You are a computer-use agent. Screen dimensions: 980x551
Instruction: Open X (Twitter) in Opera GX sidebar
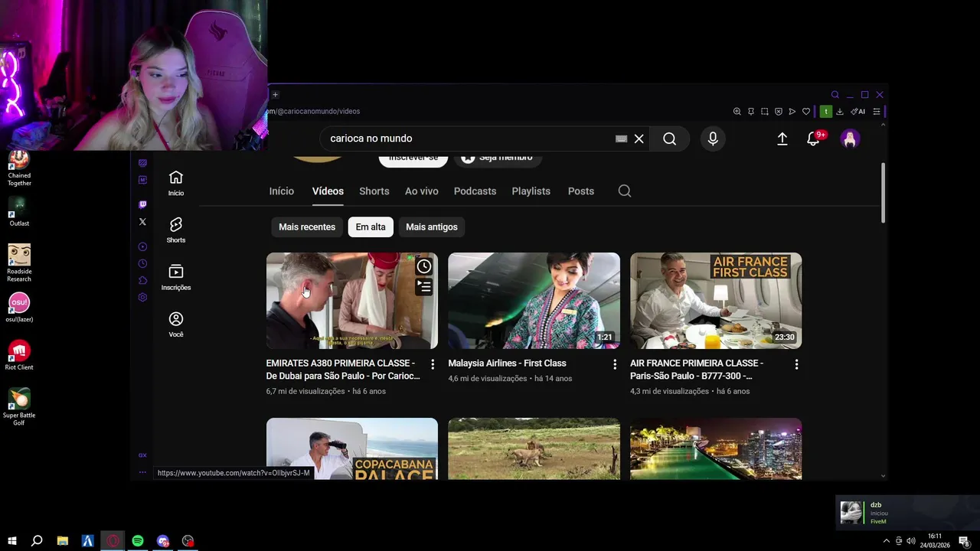(142, 222)
